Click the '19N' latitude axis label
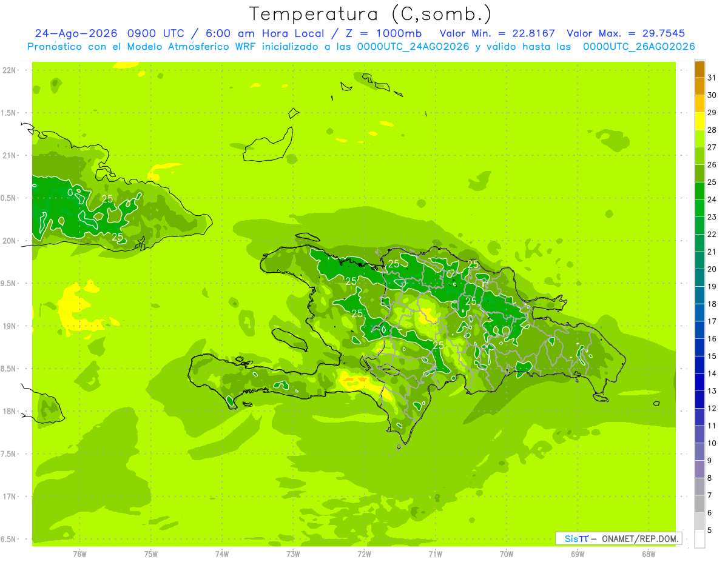 pyautogui.click(x=10, y=326)
